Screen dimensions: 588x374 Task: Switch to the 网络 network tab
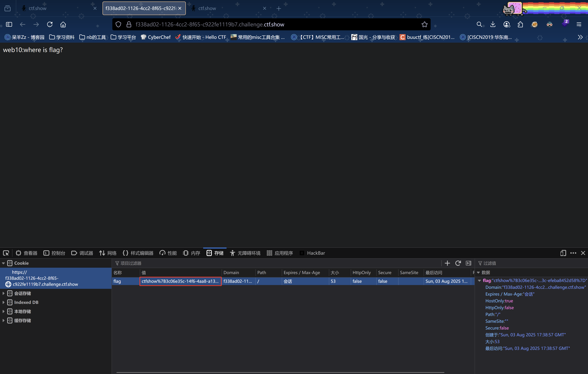click(x=108, y=253)
